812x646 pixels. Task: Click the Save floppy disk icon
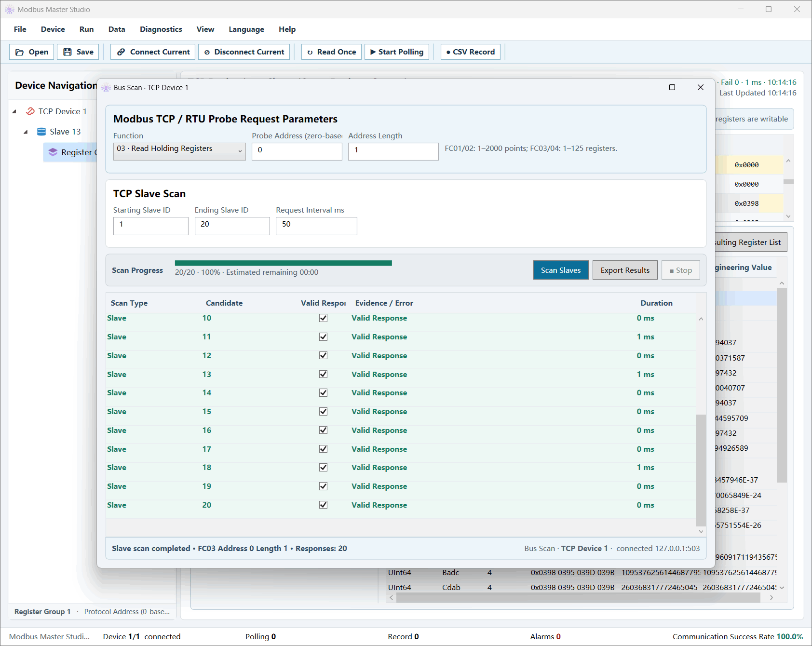[68, 52]
